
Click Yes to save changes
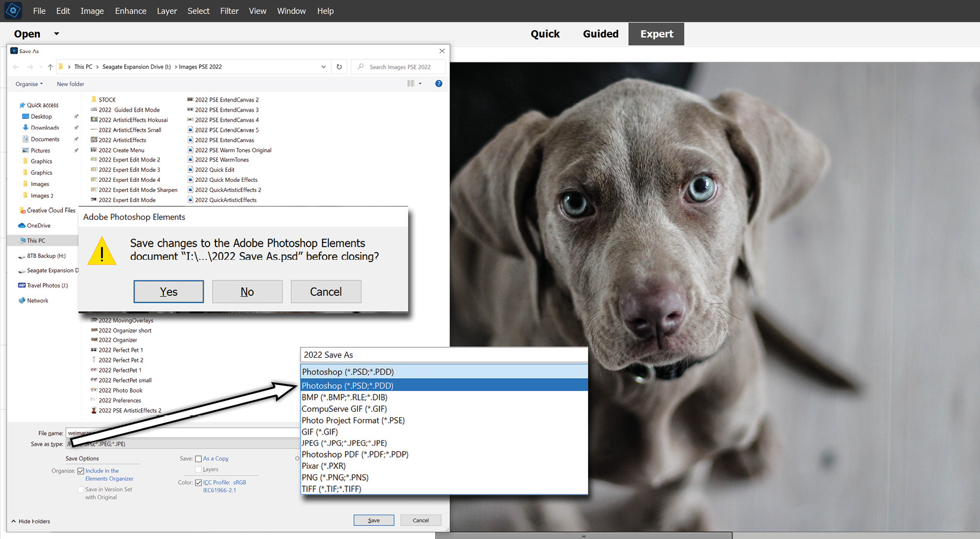169,292
